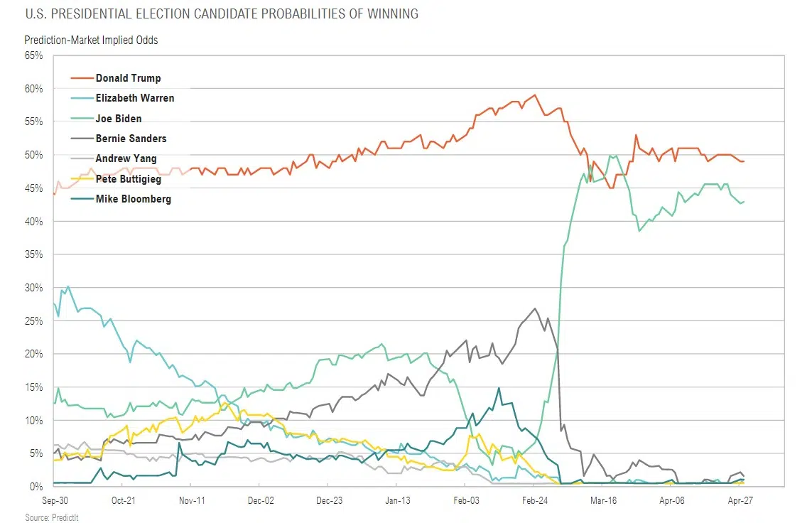Select Pete Buttigieg legend label

click(x=129, y=179)
